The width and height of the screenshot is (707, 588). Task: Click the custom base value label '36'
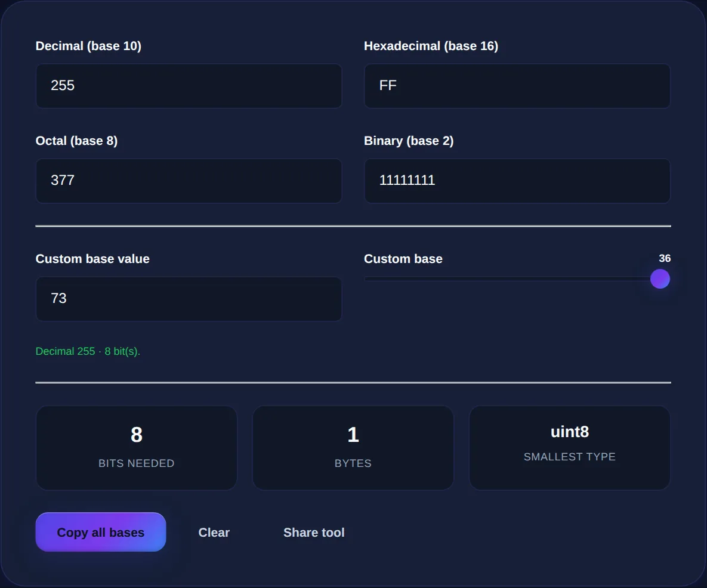[x=665, y=259]
